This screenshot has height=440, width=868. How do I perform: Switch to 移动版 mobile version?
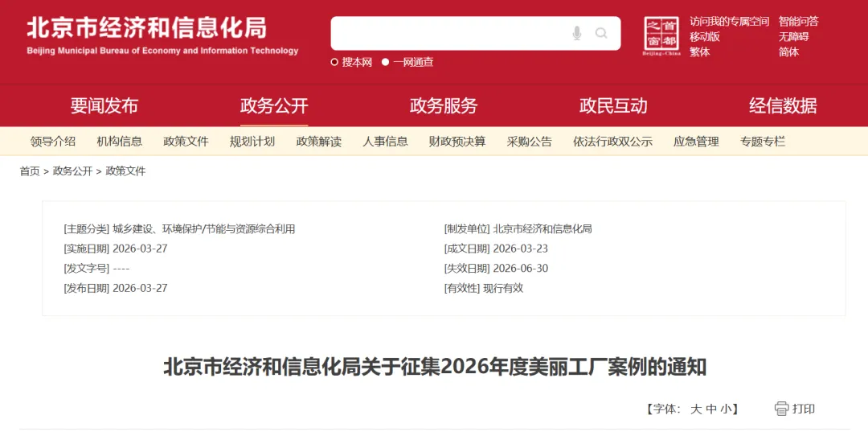pyautogui.click(x=705, y=36)
